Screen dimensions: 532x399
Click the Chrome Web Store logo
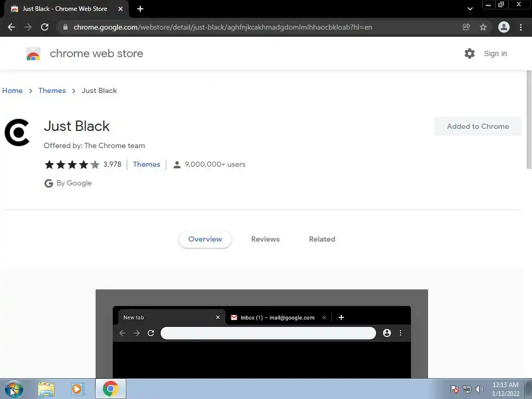(33, 54)
